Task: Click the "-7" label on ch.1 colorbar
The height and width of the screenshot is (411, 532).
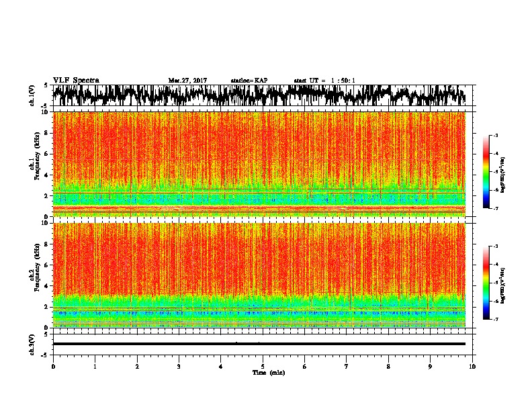Action: (495, 208)
